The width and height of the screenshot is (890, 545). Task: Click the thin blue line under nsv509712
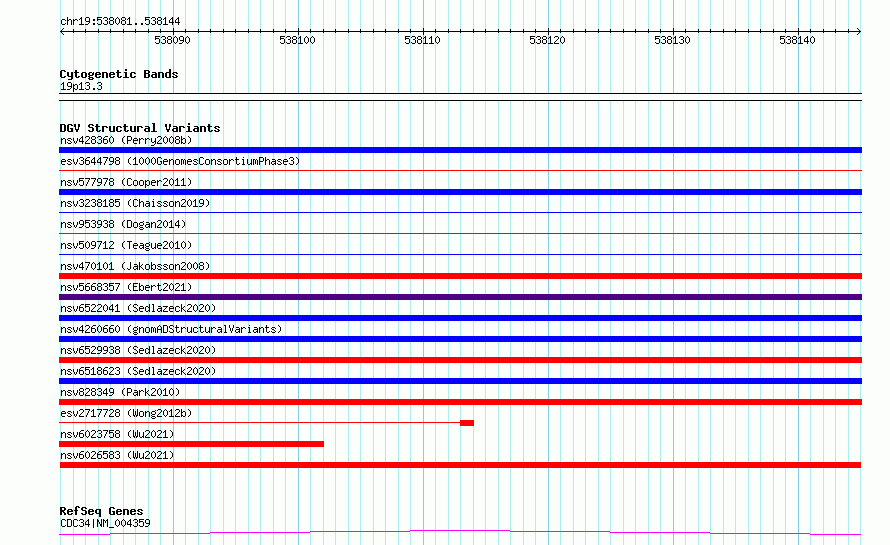(x=460, y=254)
